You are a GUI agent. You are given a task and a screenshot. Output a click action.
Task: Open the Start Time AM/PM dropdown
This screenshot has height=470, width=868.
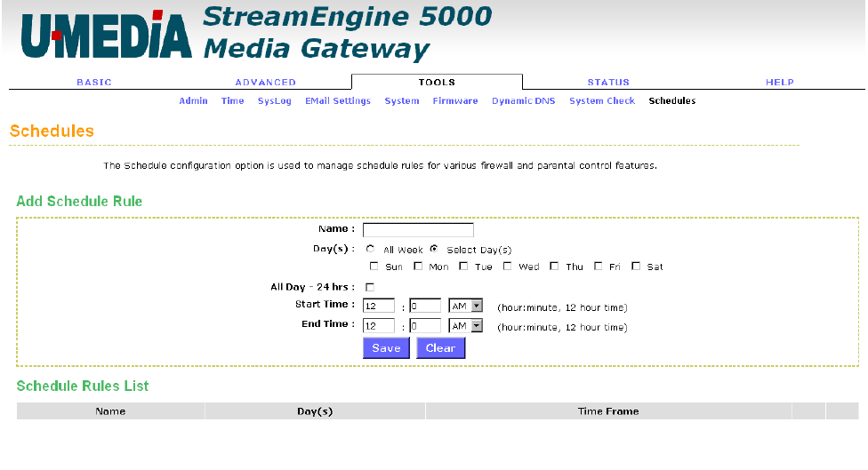coord(465,306)
